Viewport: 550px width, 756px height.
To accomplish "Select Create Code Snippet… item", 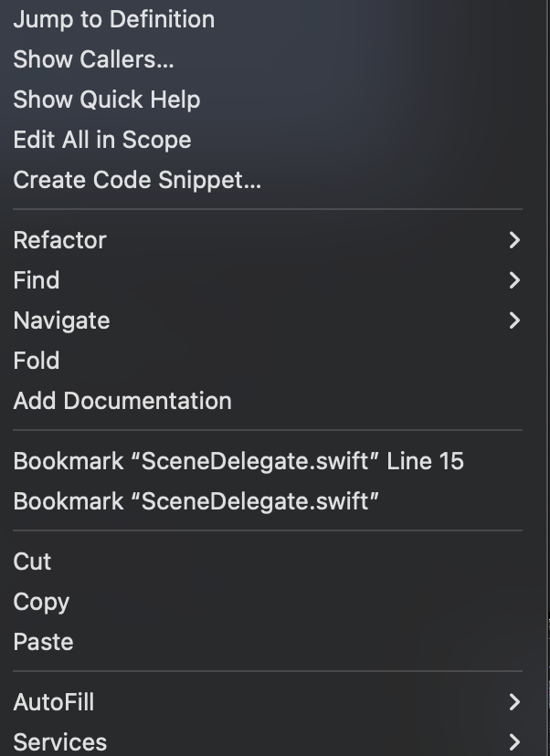I will [137, 180].
